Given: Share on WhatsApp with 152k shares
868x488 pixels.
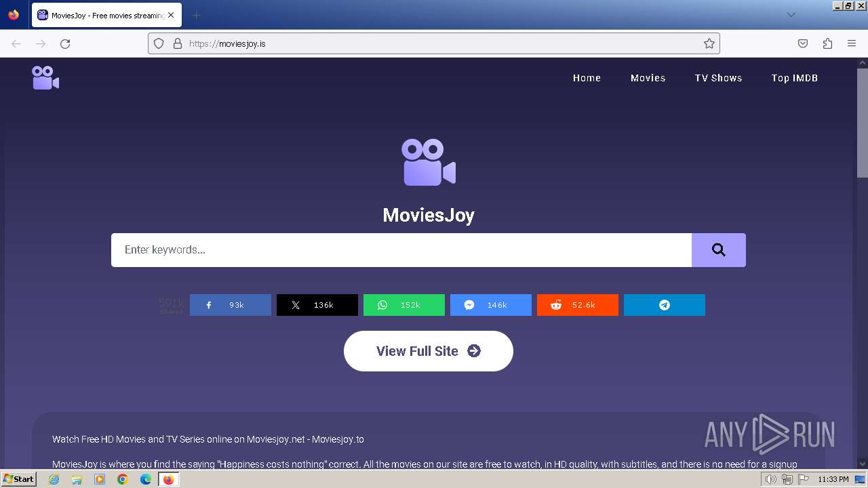Looking at the screenshot, I should 404,305.
